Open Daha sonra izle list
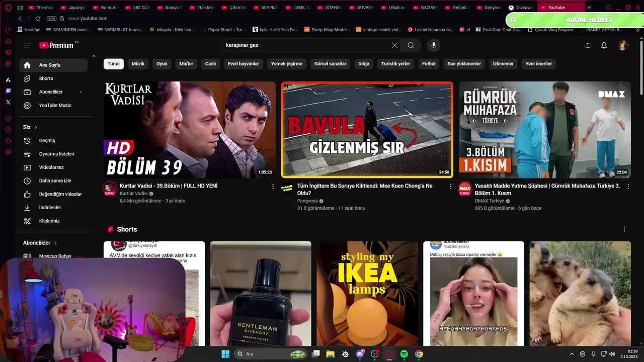This screenshot has width=644, height=362. click(x=53, y=180)
